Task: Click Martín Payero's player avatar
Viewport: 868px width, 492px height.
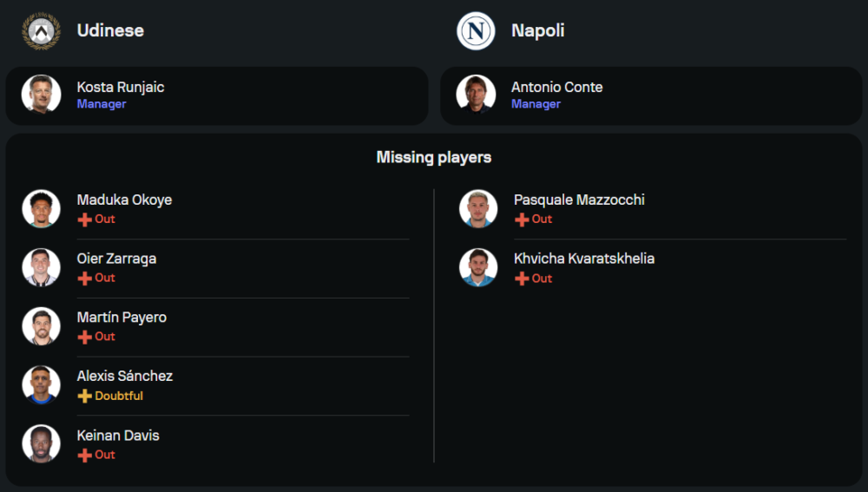Action: pyautogui.click(x=41, y=326)
